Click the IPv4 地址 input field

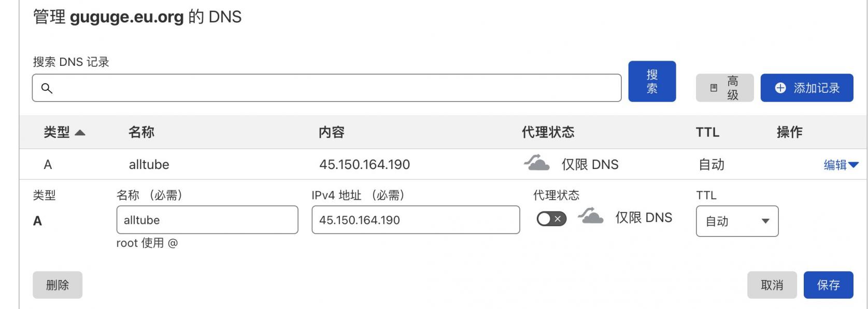pos(416,220)
